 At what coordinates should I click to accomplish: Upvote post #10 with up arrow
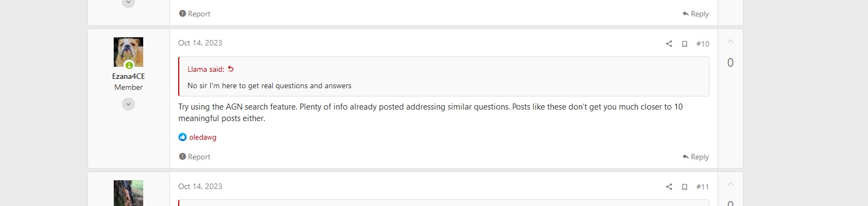[730, 42]
